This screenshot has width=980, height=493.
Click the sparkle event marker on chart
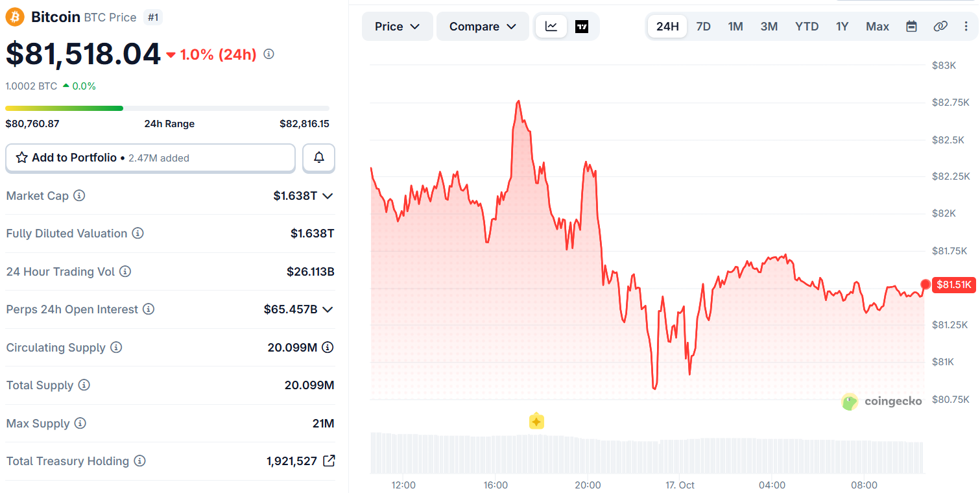click(536, 422)
